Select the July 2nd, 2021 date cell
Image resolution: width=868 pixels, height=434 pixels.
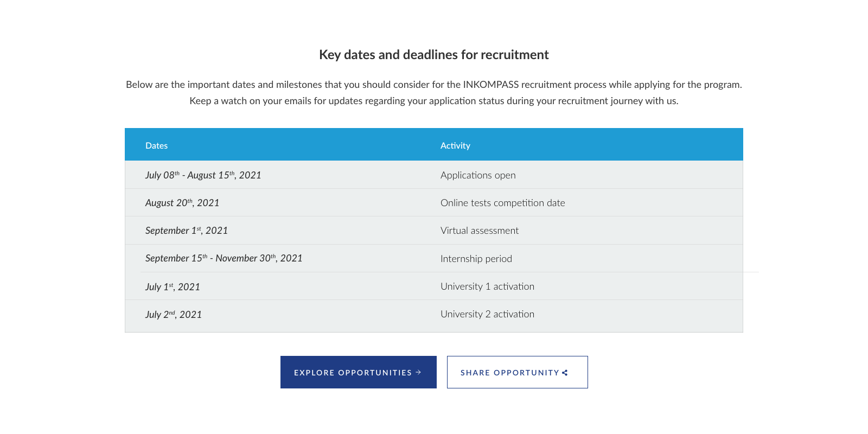coord(174,315)
